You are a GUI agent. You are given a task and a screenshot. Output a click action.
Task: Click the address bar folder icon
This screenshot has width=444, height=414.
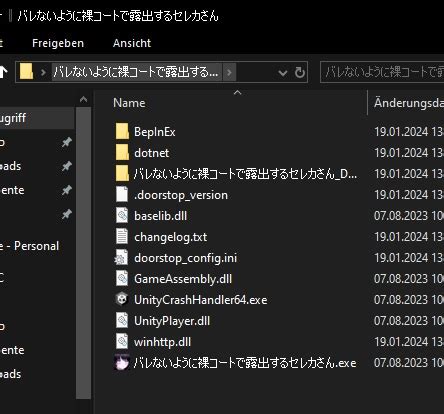(x=27, y=72)
